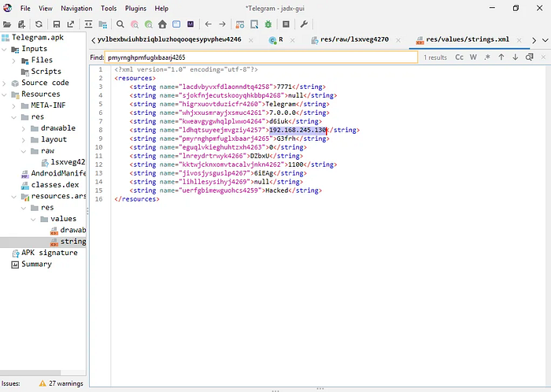
Task: Collapse the values folder node
Action: pyautogui.click(x=33, y=219)
